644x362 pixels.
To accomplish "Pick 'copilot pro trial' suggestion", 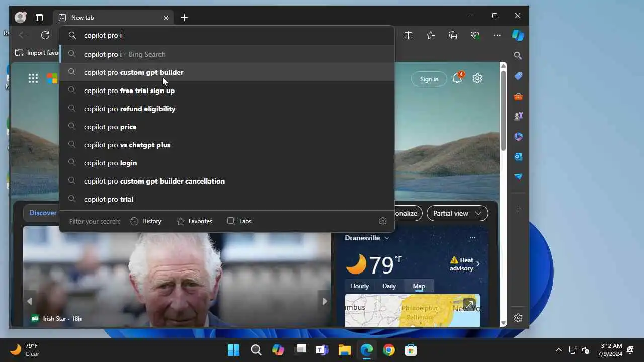I will coord(227,199).
